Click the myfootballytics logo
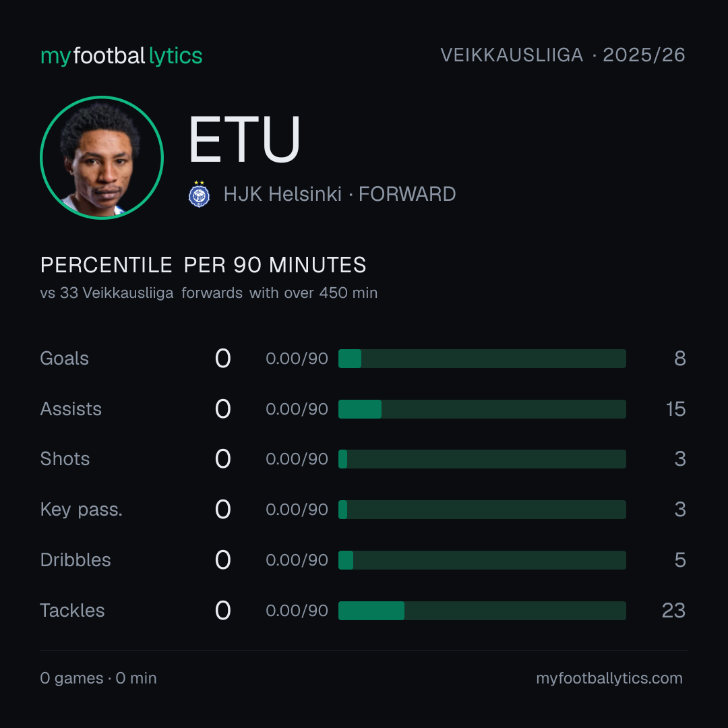The width and height of the screenshot is (728, 728). click(x=121, y=56)
